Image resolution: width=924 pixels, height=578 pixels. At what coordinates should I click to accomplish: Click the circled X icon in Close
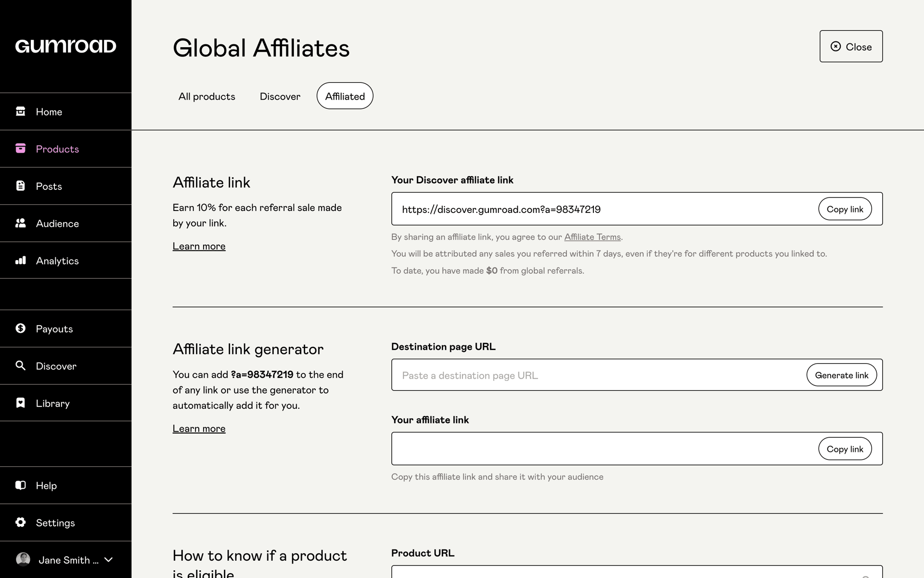pos(836,46)
